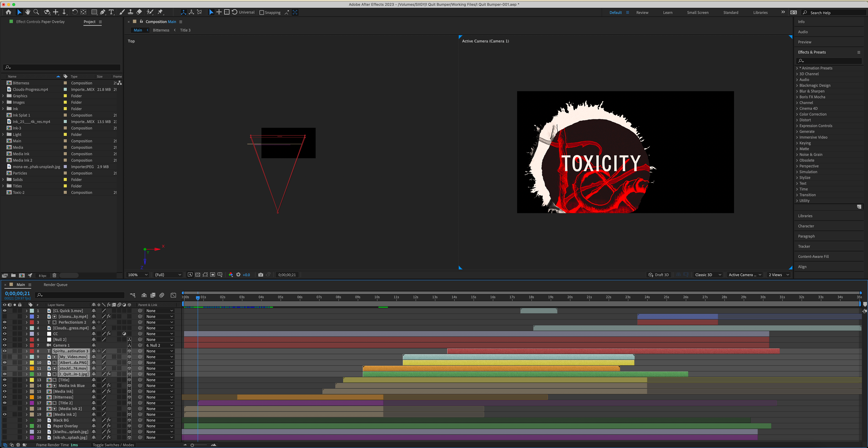Image resolution: width=868 pixels, height=448 pixels.
Task: Open the Tracker panel
Action: 804,246
